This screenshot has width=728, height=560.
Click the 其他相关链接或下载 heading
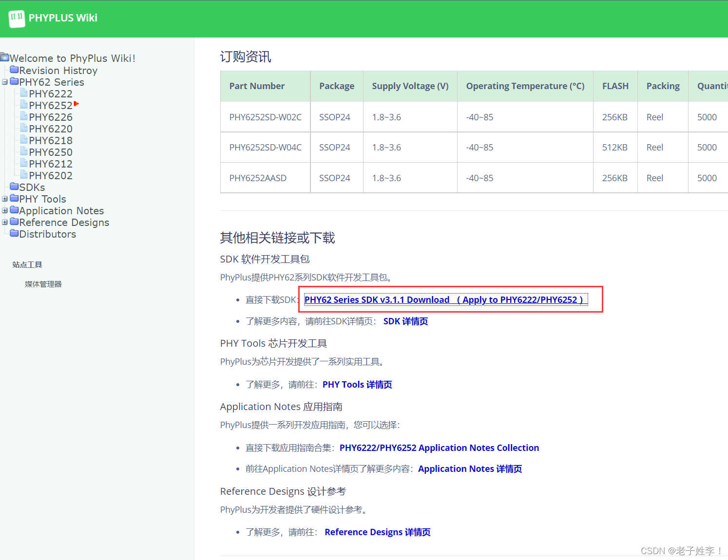(x=278, y=238)
